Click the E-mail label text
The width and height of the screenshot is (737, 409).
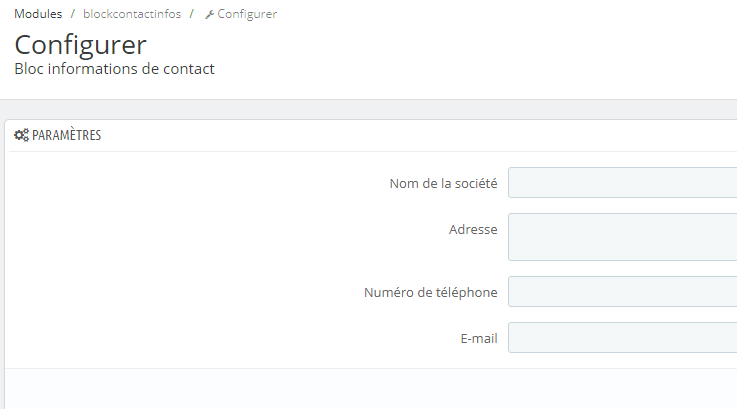pos(479,338)
